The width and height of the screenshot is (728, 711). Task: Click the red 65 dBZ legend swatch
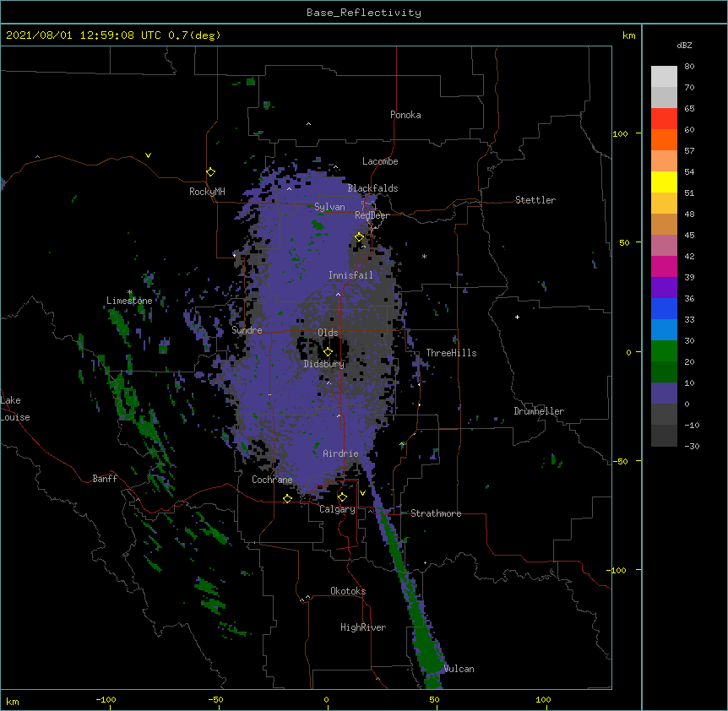pyautogui.click(x=664, y=119)
